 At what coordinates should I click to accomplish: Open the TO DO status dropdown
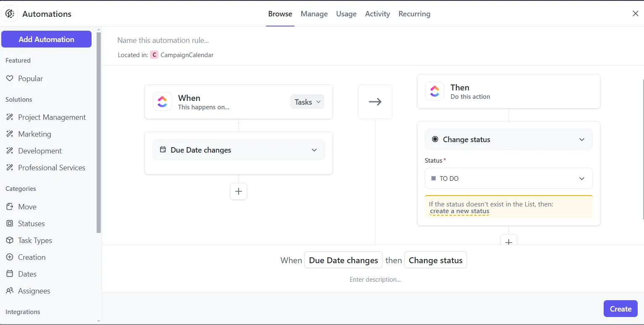(509, 178)
